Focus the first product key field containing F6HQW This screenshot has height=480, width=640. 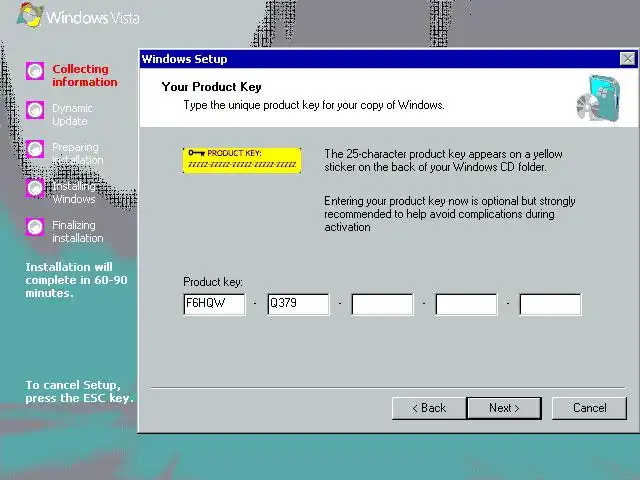pyautogui.click(x=215, y=304)
